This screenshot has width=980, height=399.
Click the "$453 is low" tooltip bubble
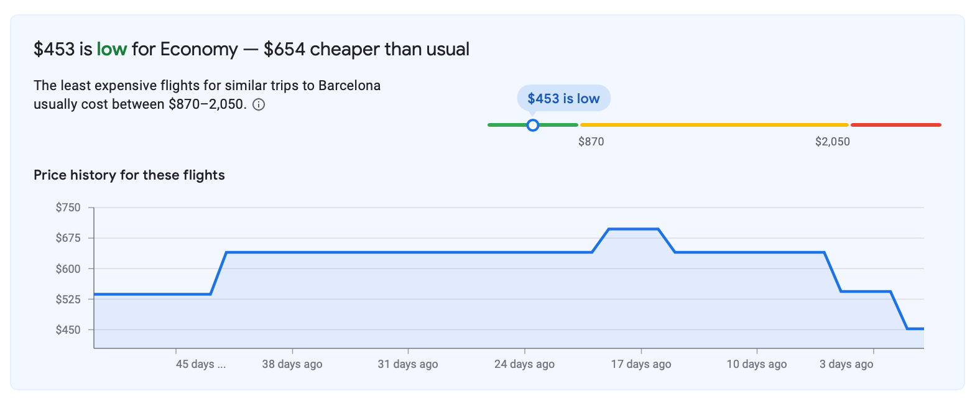pyautogui.click(x=563, y=98)
